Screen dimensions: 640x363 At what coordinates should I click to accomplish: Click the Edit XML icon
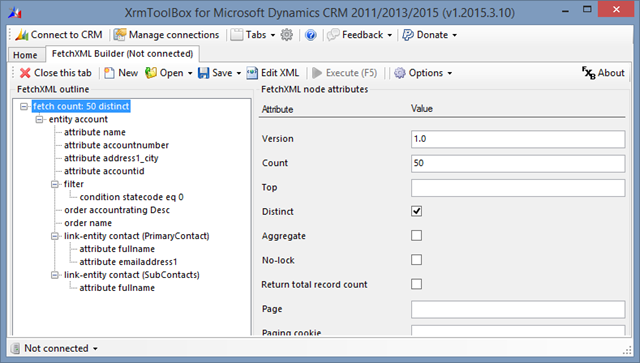pyautogui.click(x=252, y=73)
